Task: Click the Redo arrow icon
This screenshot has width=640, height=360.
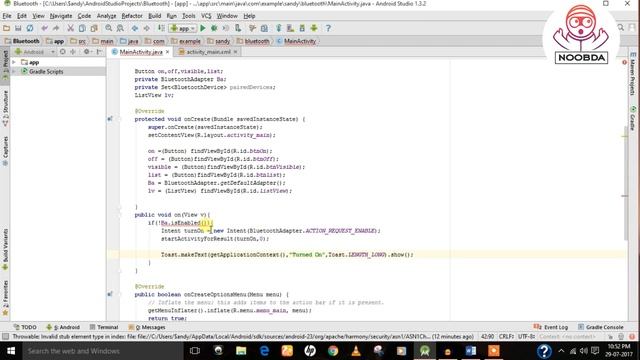Action: point(56,28)
